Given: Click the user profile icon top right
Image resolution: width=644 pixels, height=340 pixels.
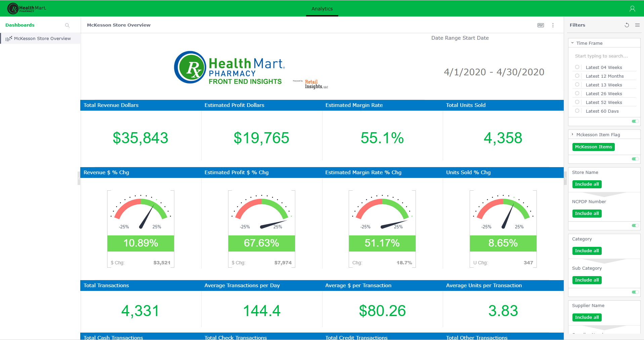Looking at the screenshot, I should [x=632, y=8].
